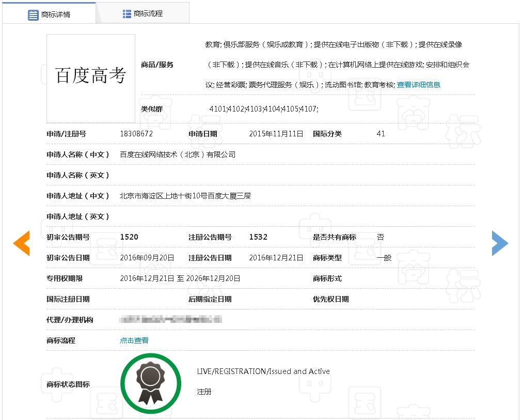Click the registered status medal icon

[x=151, y=384]
